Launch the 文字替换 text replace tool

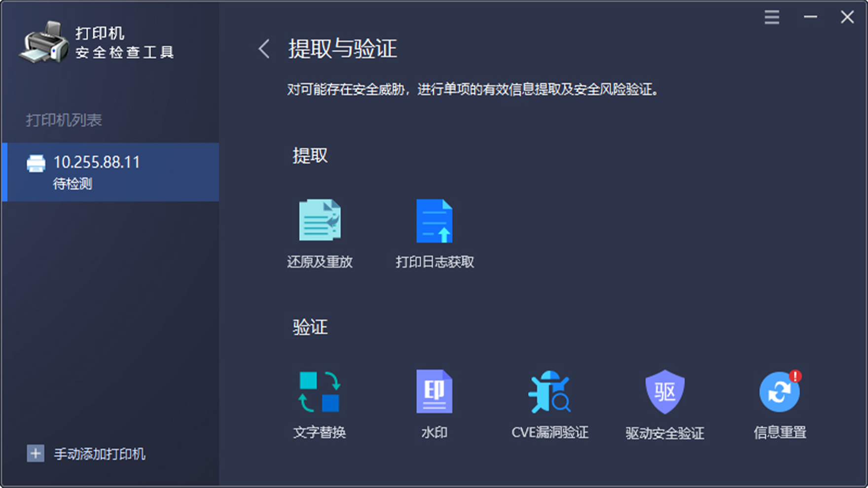(x=320, y=392)
